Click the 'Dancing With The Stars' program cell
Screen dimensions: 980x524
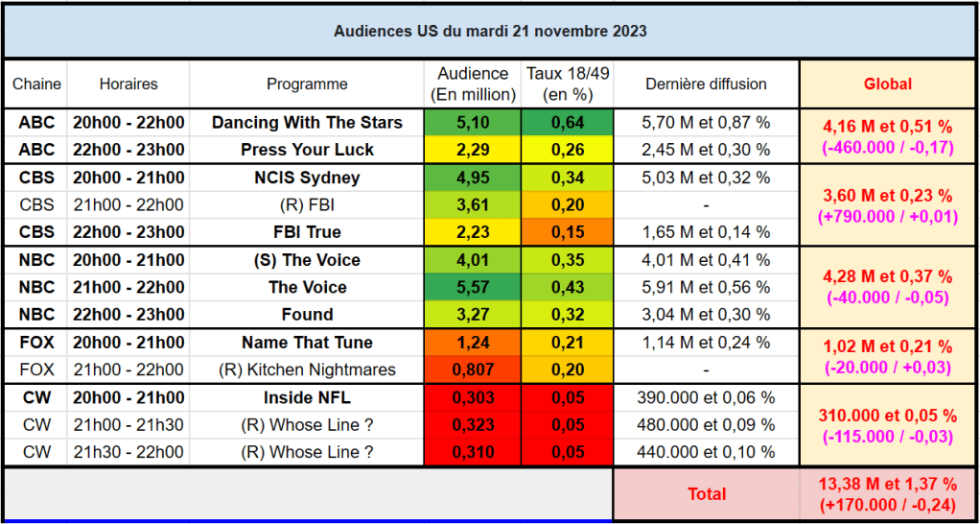[x=307, y=123]
